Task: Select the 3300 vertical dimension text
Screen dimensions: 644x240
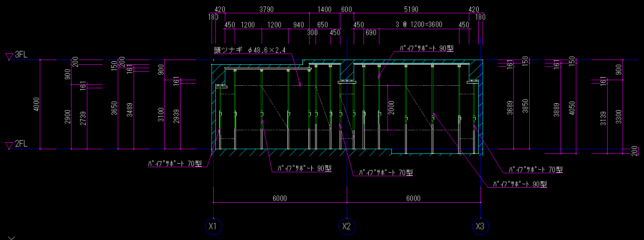Action: click(619, 116)
